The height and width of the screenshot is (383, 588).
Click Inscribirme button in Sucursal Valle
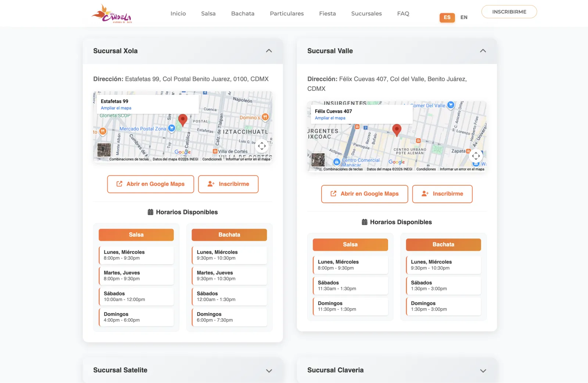tap(442, 194)
